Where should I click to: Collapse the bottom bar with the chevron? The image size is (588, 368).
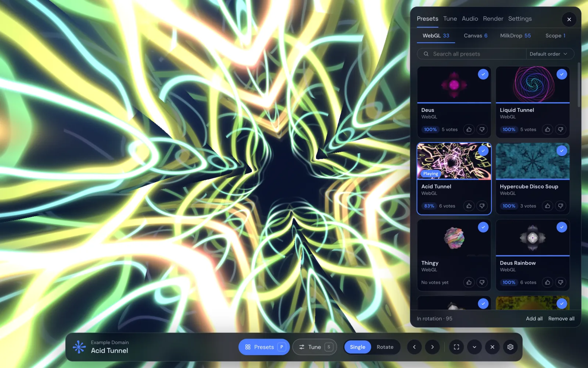point(474,347)
